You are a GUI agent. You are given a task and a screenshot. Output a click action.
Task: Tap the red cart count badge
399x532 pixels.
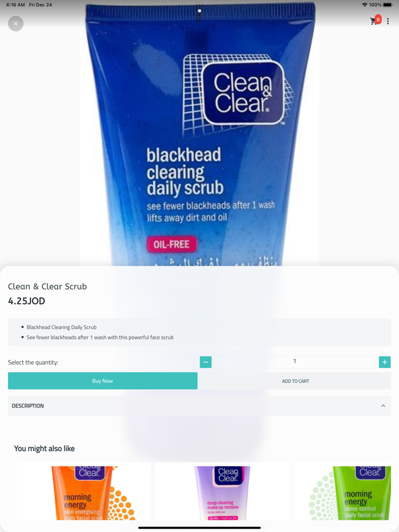tap(378, 19)
